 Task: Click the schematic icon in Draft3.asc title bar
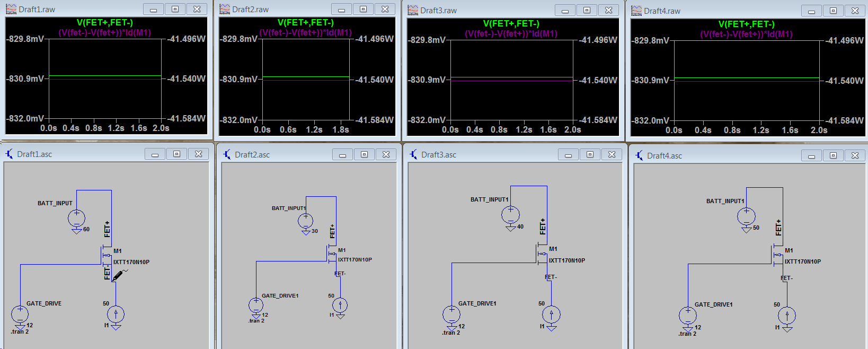[414, 154]
